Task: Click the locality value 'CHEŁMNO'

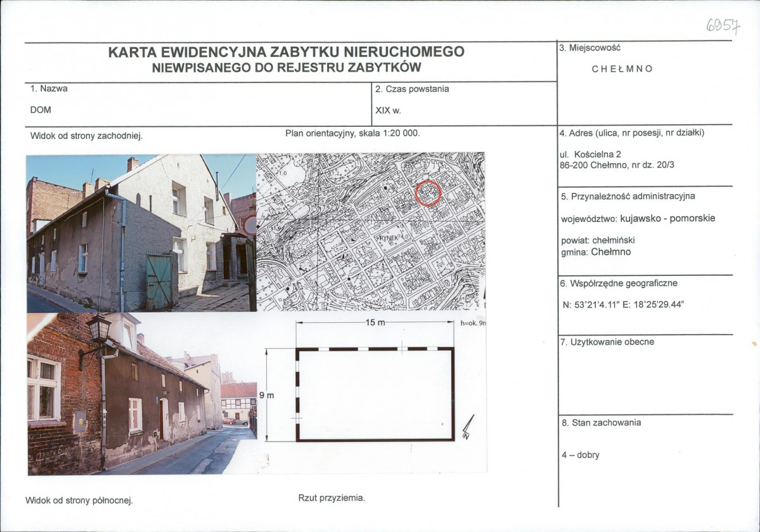Action: [x=622, y=69]
